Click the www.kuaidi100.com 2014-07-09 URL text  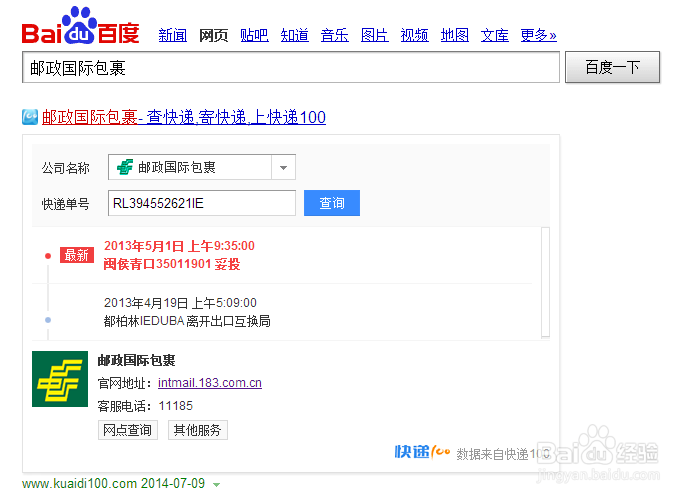113,483
